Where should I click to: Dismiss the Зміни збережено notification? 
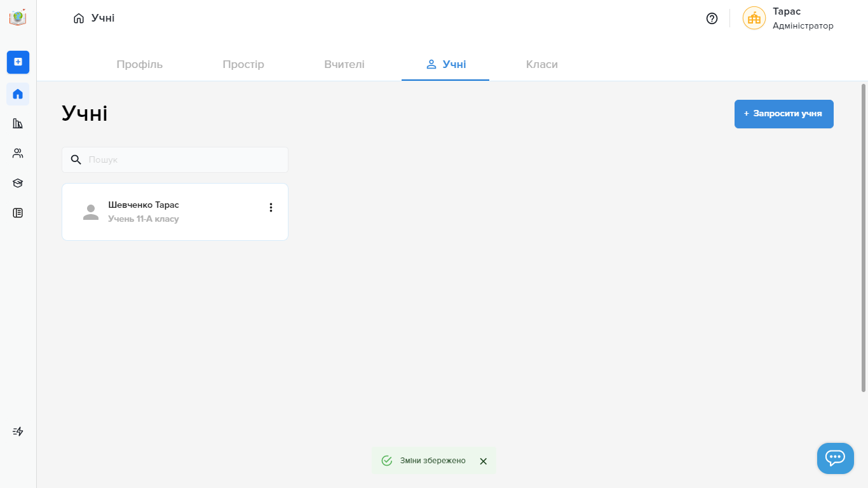pos(483,461)
